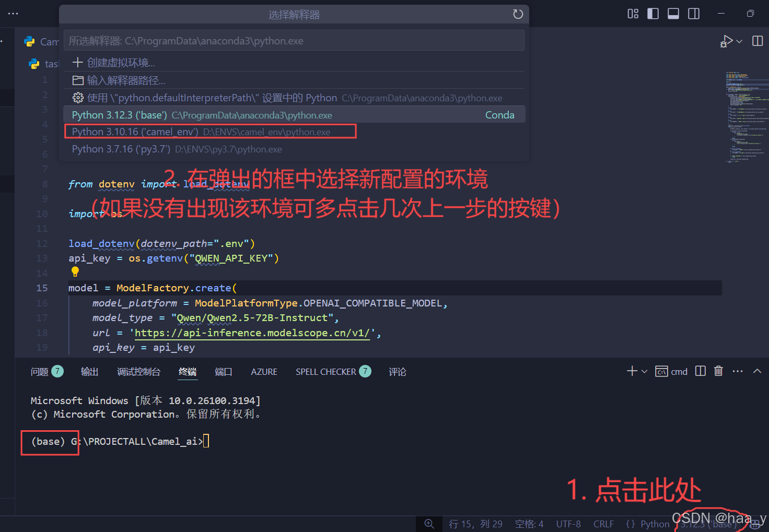
Task: Open a new terminal with the plus icon
Action: coord(631,371)
